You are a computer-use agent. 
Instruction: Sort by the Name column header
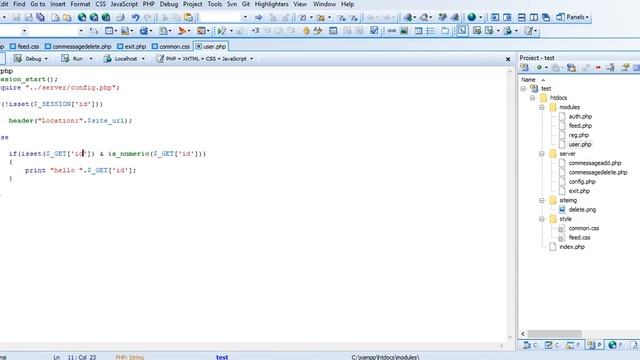coord(528,80)
